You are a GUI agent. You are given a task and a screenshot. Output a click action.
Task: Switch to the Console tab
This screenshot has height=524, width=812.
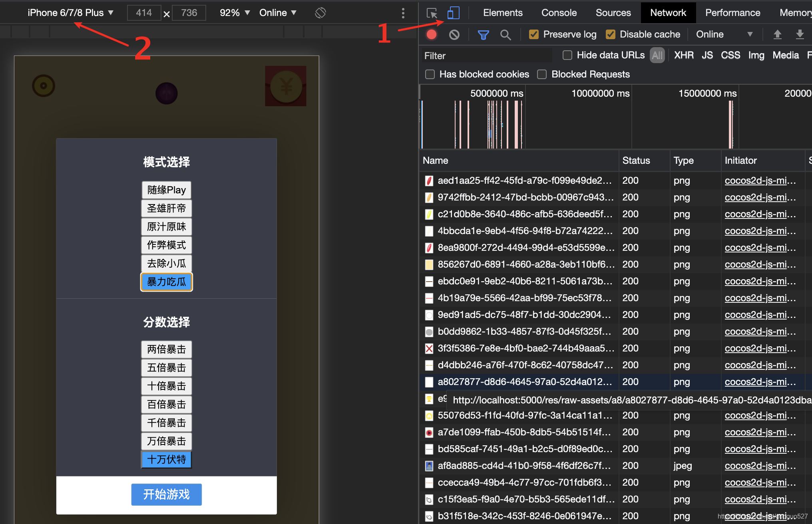click(559, 13)
